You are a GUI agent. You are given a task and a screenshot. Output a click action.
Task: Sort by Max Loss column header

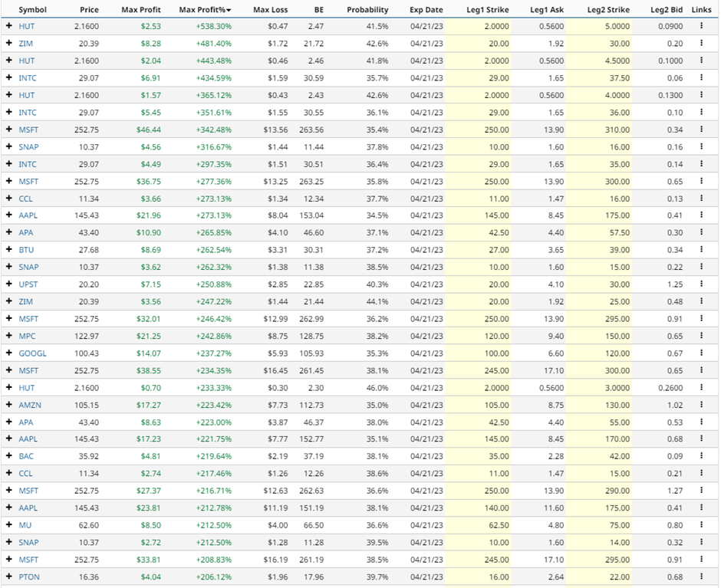click(270, 10)
